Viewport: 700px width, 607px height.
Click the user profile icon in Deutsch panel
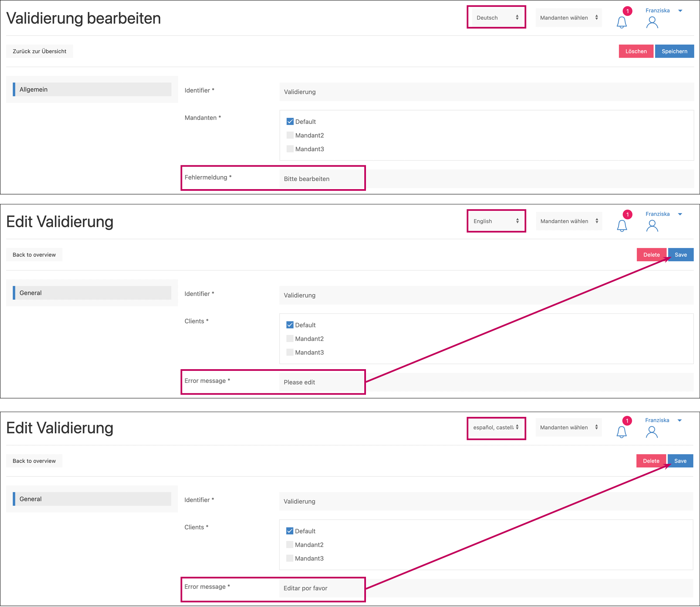coord(652,23)
